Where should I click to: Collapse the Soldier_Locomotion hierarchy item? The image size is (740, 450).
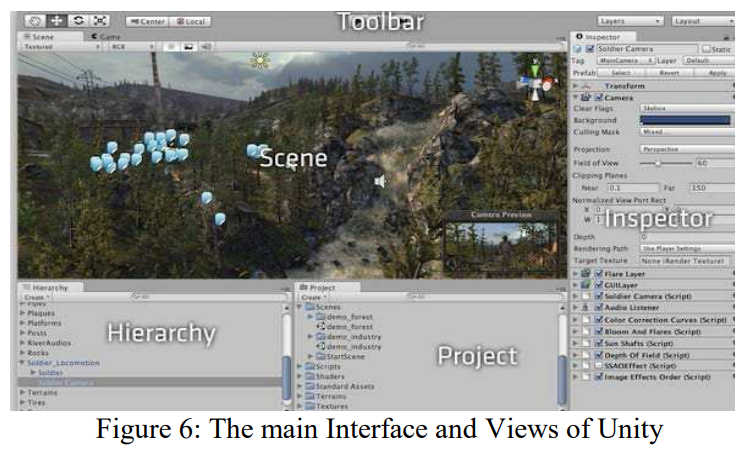(22, 363)
